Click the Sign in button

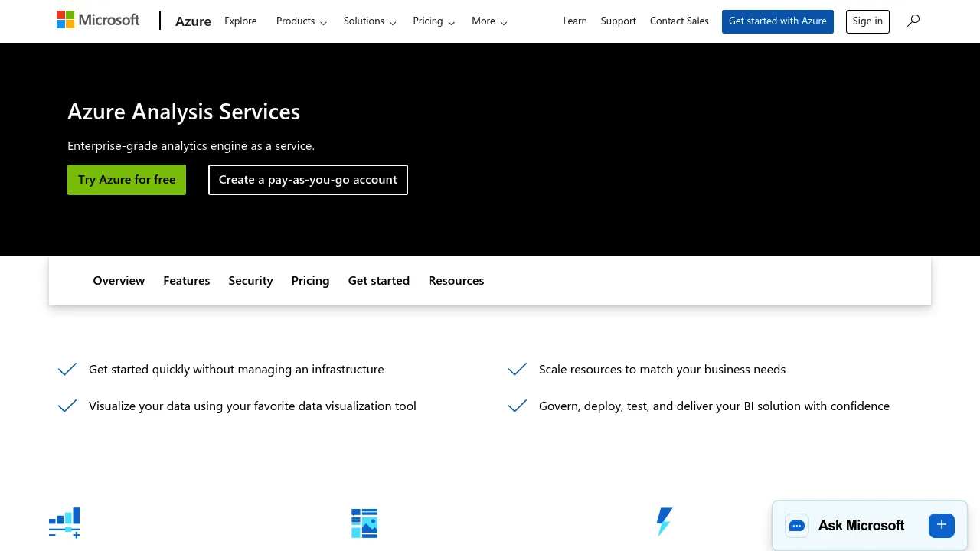pos(867,21)
